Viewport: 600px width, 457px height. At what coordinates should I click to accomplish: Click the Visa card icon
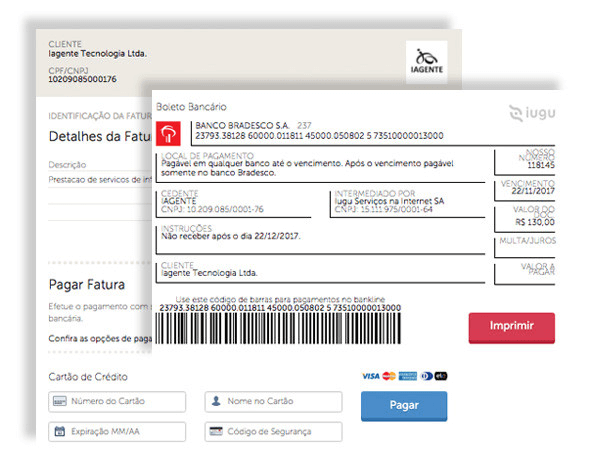click(370, 376)
